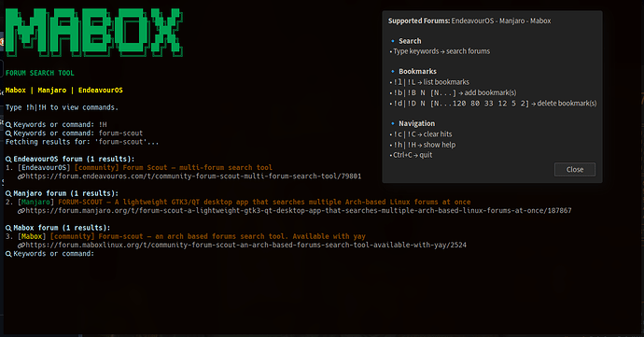Click the 'FORUM SEARCH TOOL' heading text
644x337 pixels.
pyautogui.click(x=40, y=73)
